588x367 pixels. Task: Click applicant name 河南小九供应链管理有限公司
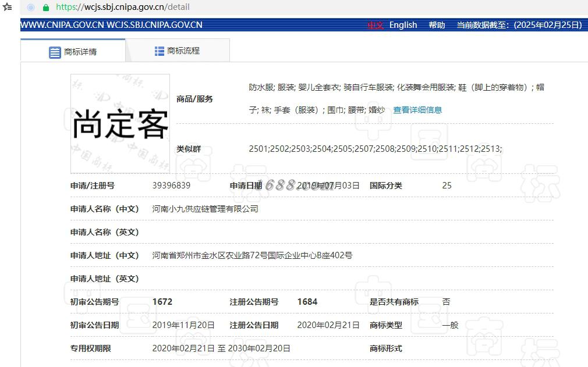pos(205,209)
